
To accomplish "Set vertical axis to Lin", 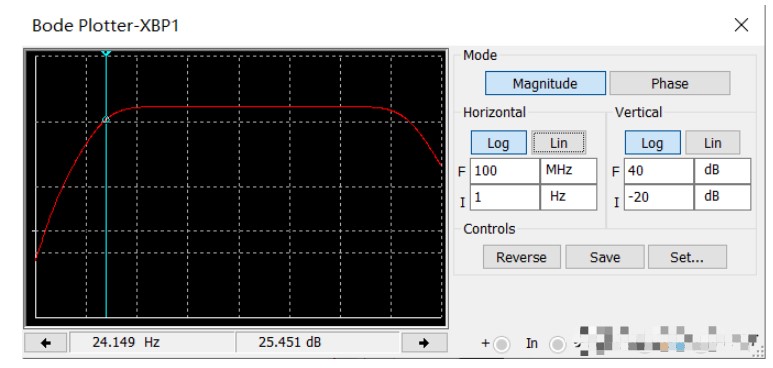I will pos(713,143).
